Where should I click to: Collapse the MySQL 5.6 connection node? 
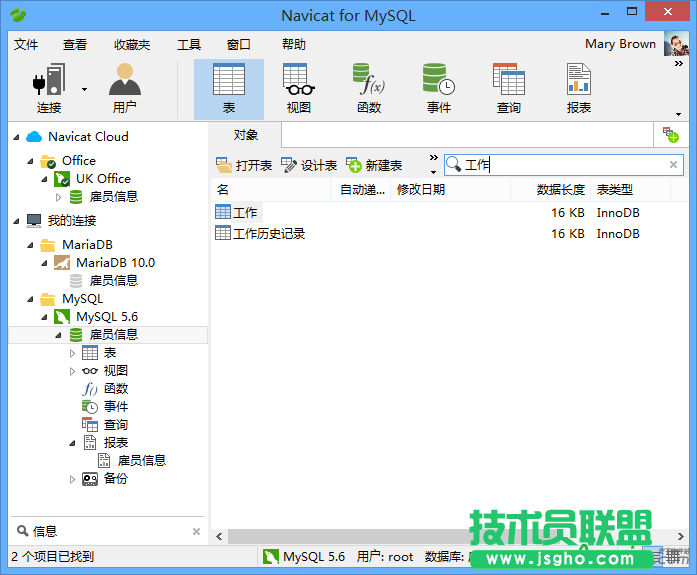coord(44,317)
